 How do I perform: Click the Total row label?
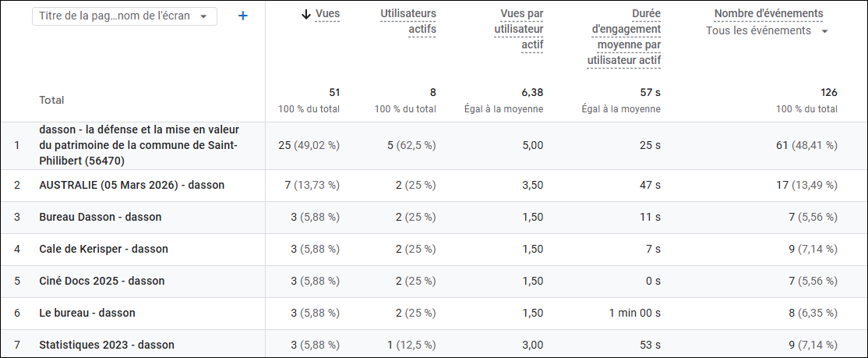pos(51,101)
